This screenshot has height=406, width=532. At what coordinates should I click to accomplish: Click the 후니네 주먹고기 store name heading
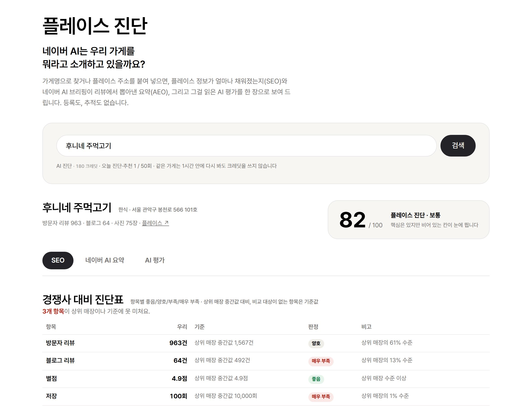(x=77, y=207)
